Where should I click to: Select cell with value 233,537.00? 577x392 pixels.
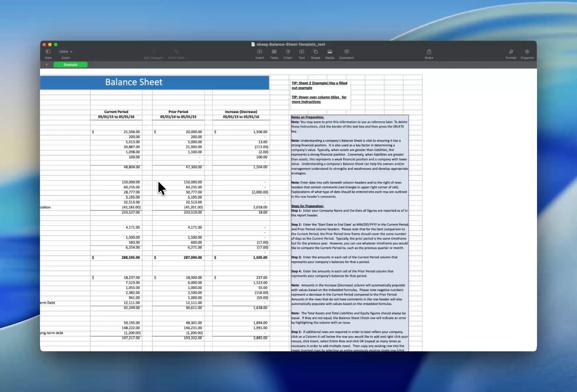(130, 212)
